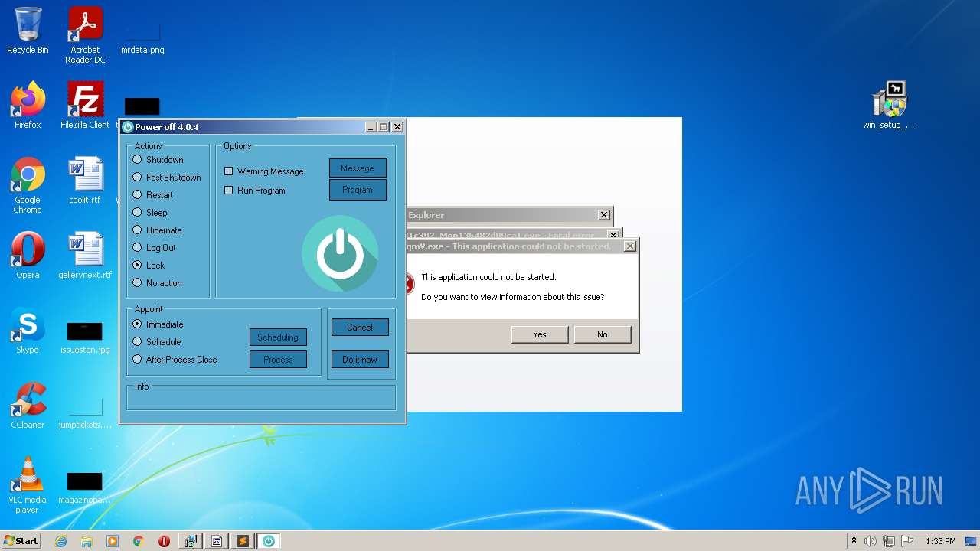Close the Power off 4.0.4 window
The height and width of the screenshot is (551, 980).
pos(397,127)
